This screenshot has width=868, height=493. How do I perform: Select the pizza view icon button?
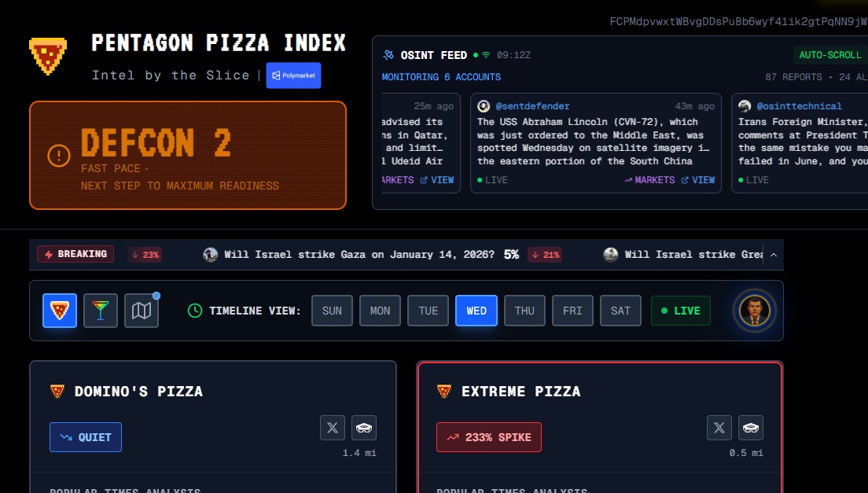[60, 311]
